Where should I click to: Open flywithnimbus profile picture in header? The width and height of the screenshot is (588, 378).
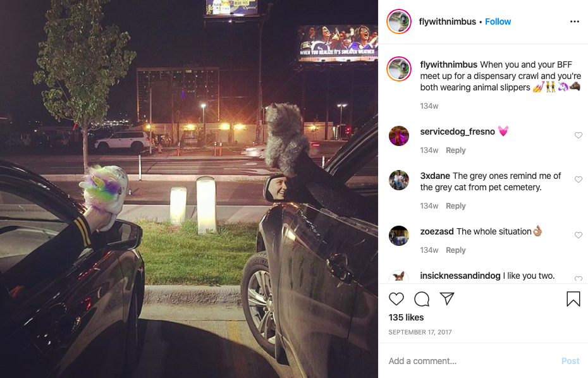coord(399,21)
